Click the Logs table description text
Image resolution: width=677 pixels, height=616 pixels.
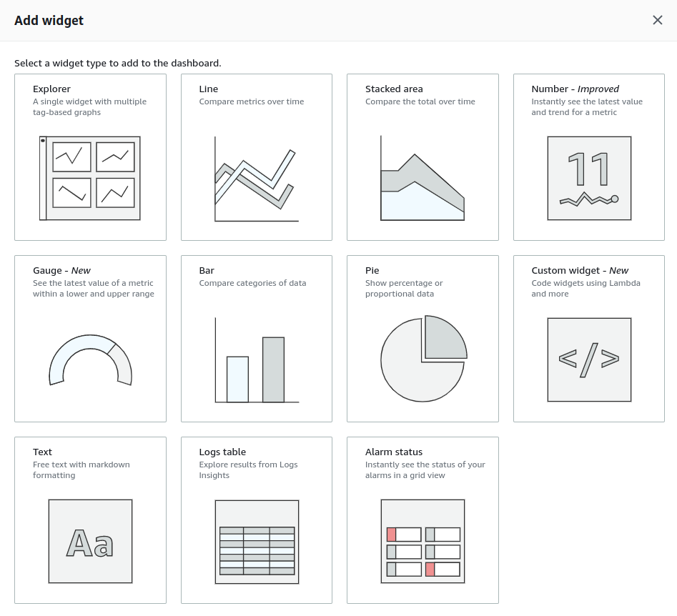248,470
